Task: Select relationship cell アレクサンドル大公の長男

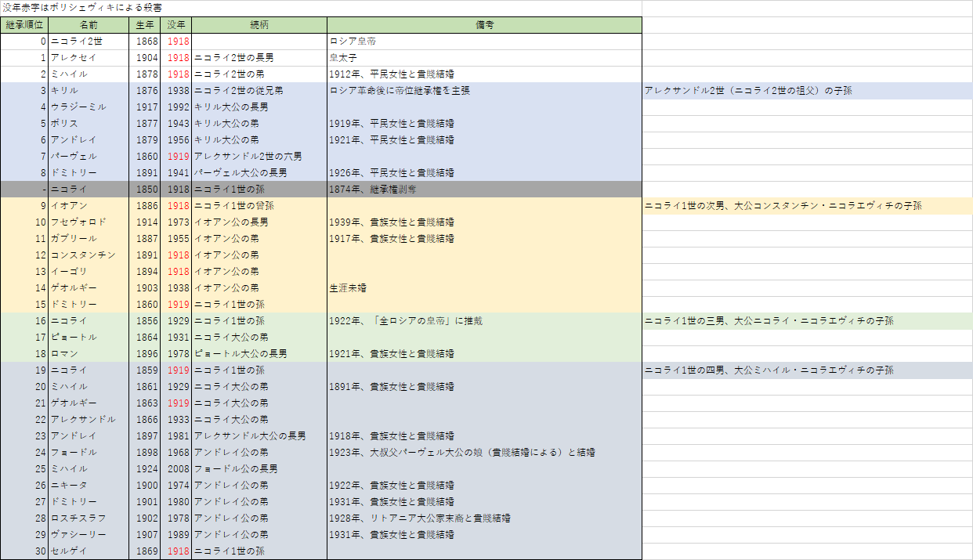Action: [x=259, y=436]
